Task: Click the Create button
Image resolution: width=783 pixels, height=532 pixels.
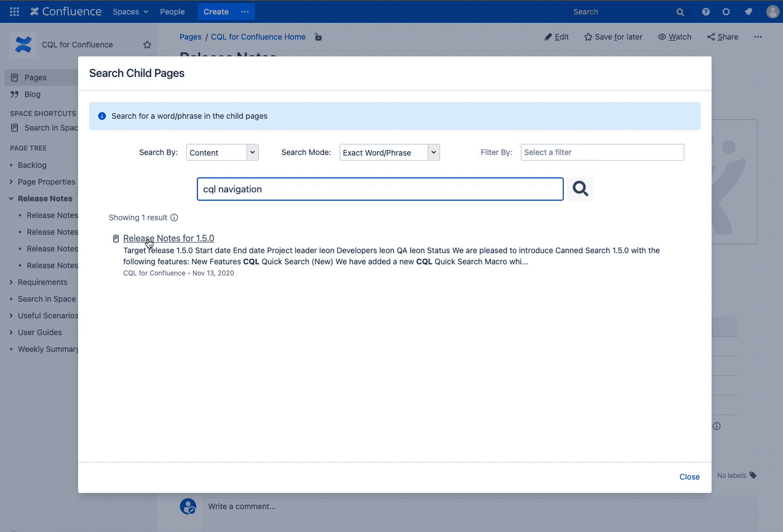Action: coord(216,11)
